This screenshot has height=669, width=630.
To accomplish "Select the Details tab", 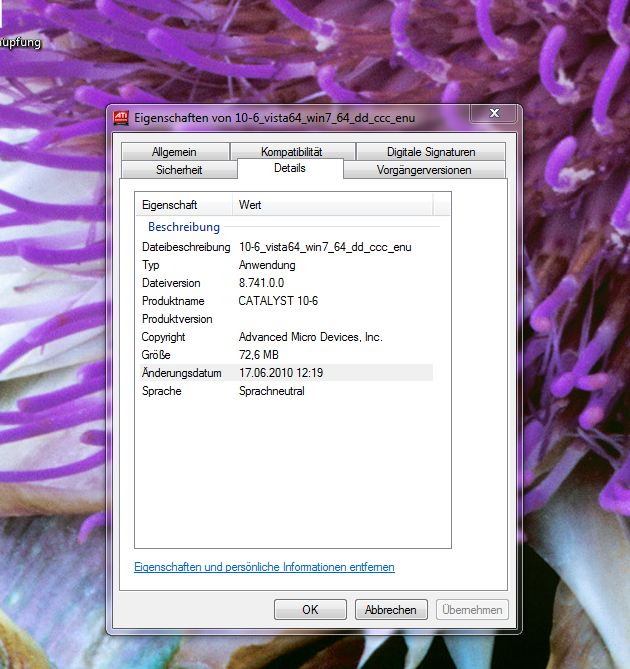I will pos(290,168).
